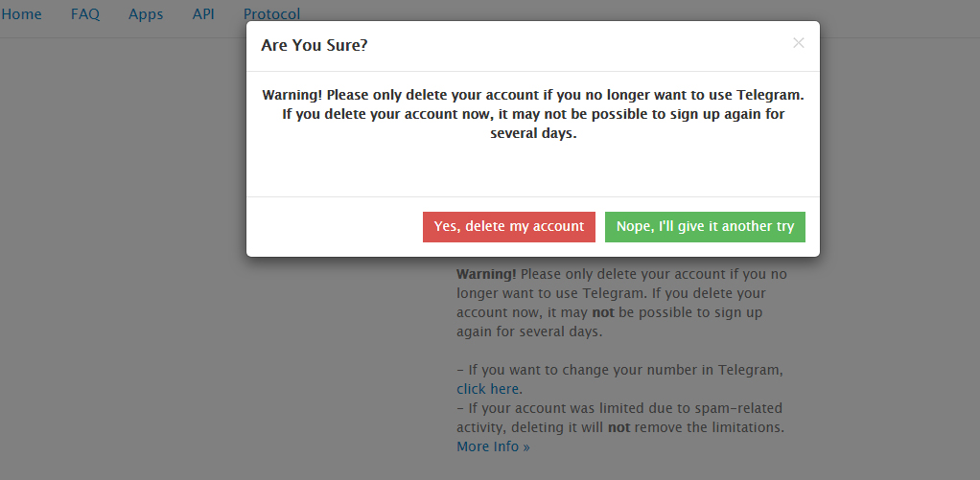Choose Nope, I'll give it another try
The image size is (980, 480).
pyautogui.click(x=705, y=226)
